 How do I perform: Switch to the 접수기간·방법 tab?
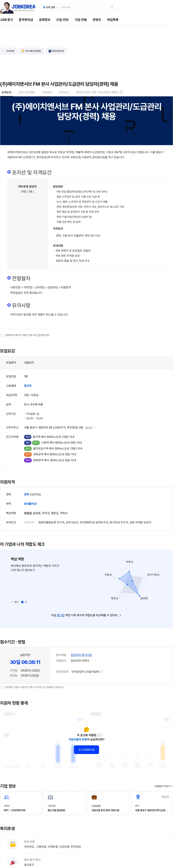(x=27, y=92)
